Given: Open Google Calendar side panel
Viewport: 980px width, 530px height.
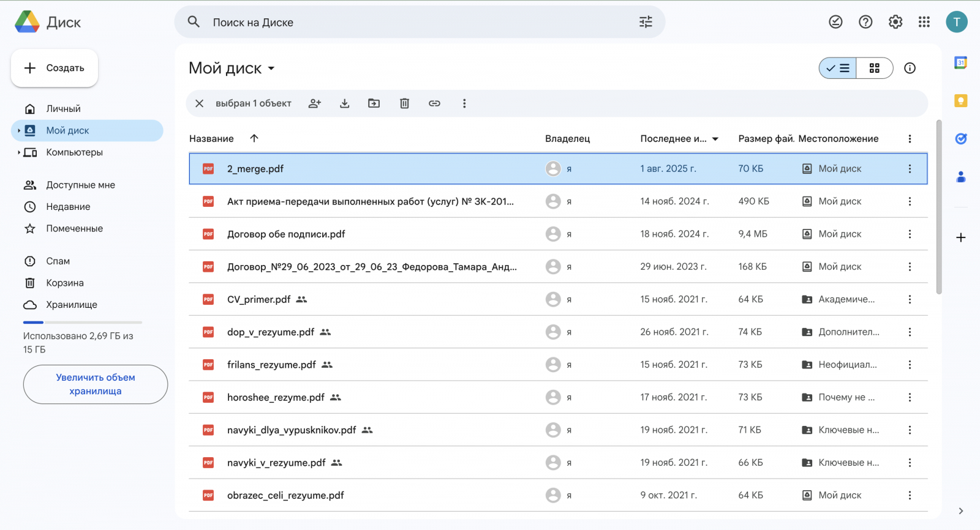Looking at the screenshot, I should click(x=960, y=62).
